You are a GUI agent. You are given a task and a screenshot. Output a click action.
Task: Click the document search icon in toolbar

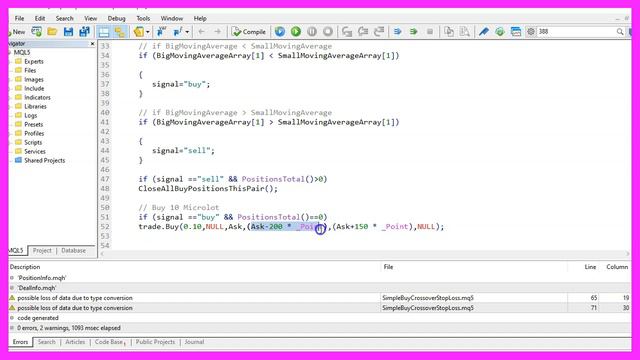pos(464,31)
